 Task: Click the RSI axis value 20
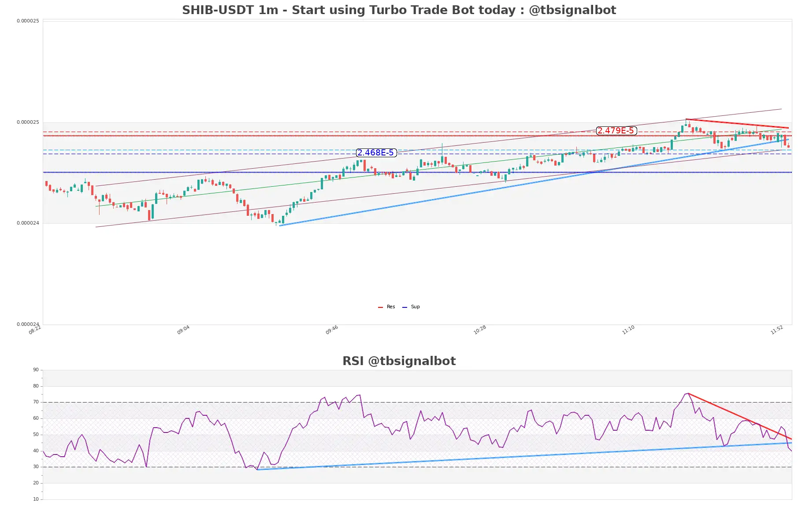pos(36,483)
